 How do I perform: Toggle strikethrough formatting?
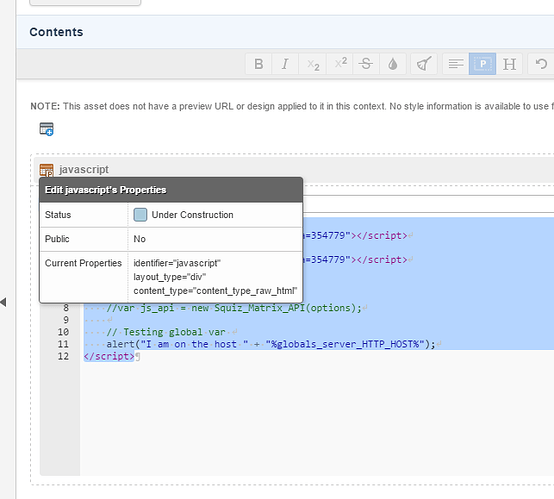coord(366,64)
